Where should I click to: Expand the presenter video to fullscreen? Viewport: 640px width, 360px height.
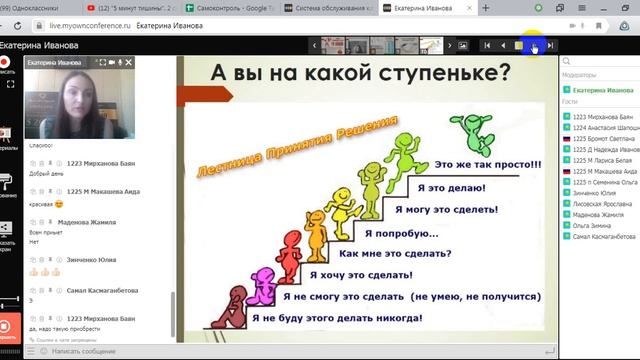102,62
